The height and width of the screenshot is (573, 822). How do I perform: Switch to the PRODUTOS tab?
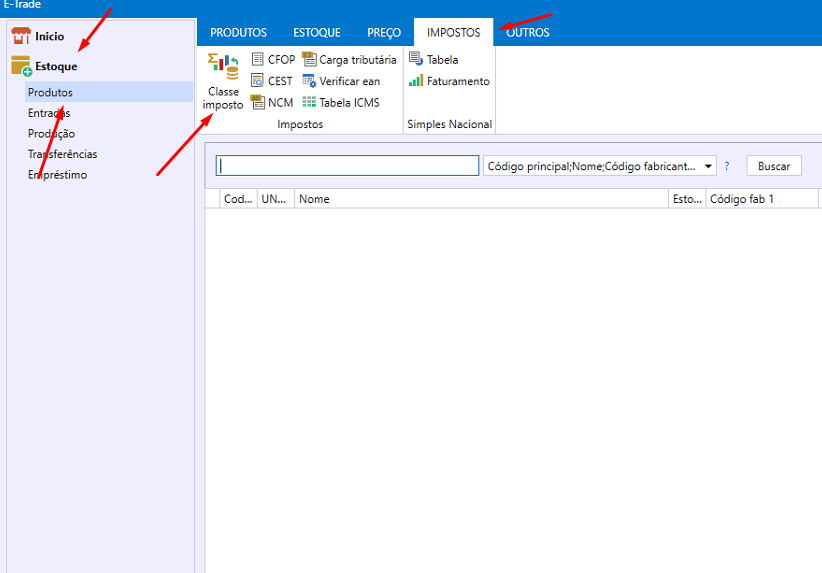(x=238, y=33)
